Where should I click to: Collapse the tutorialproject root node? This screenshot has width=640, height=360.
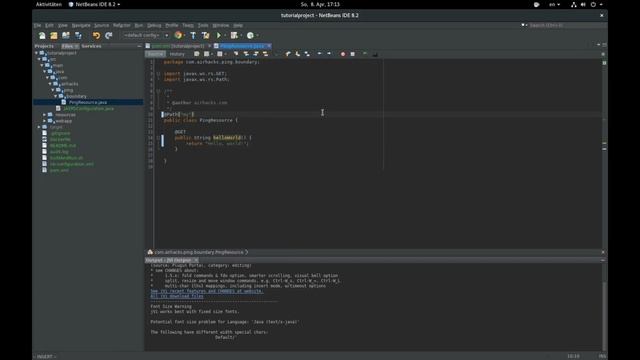pyautogui.click(x=37, y=53)
